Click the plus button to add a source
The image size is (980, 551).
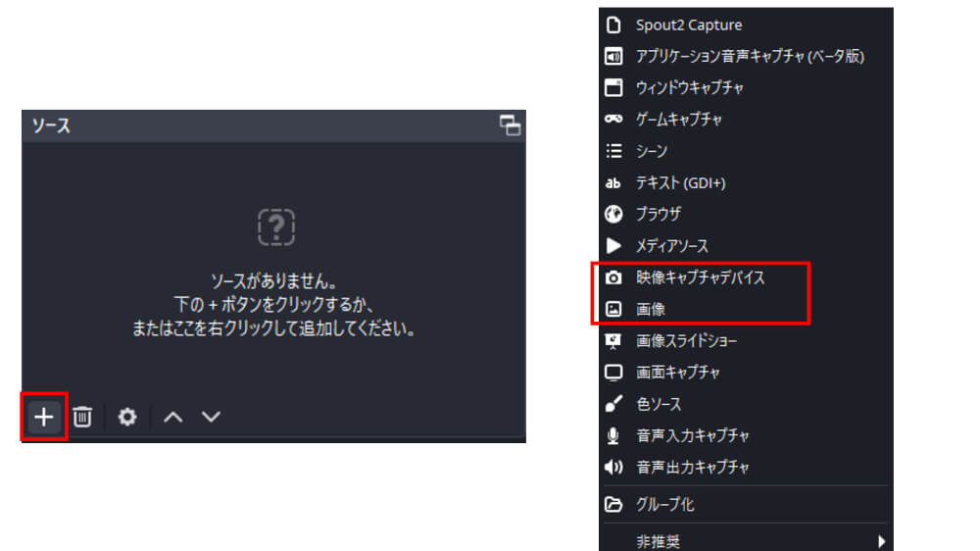[x=44, y=417]
